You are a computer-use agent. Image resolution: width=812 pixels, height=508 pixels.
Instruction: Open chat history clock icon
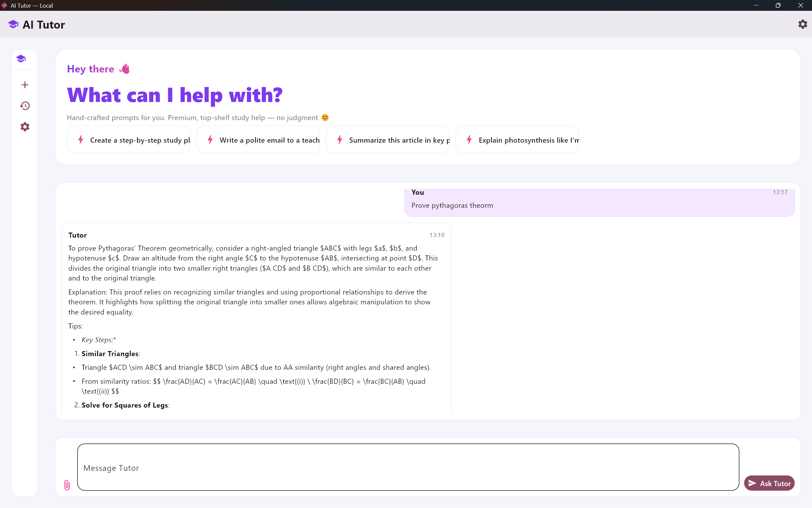tap(24, 106)
